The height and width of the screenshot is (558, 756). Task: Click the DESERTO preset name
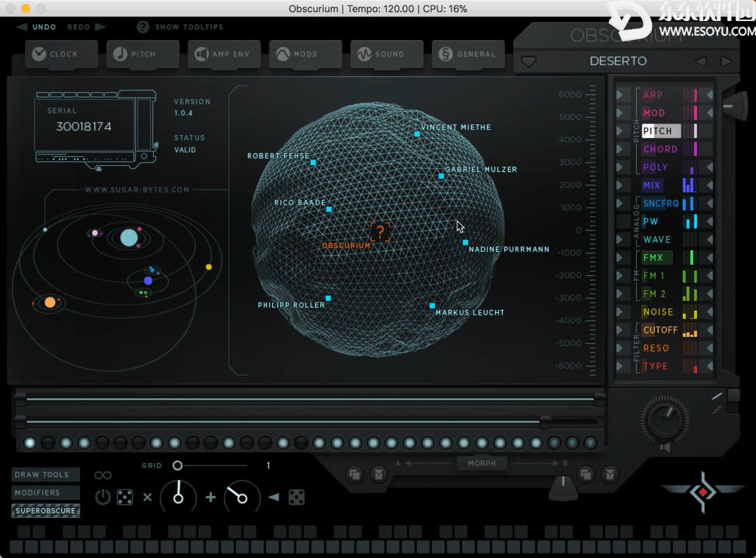tap(618, 61)
